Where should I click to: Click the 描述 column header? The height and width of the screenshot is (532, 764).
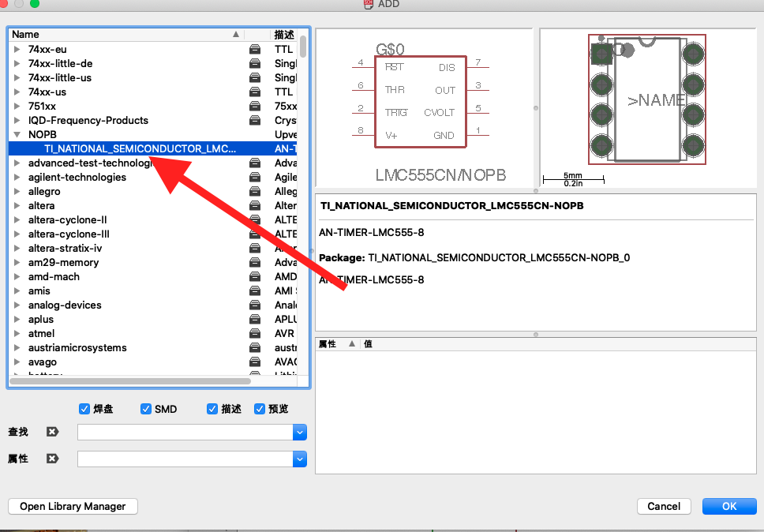pos(283,34)
